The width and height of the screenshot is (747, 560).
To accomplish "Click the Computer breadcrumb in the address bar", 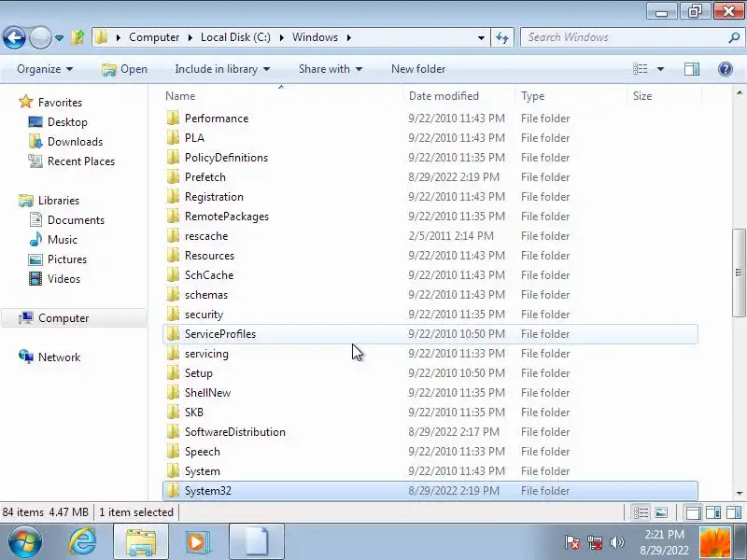I will tap(154, 37).
